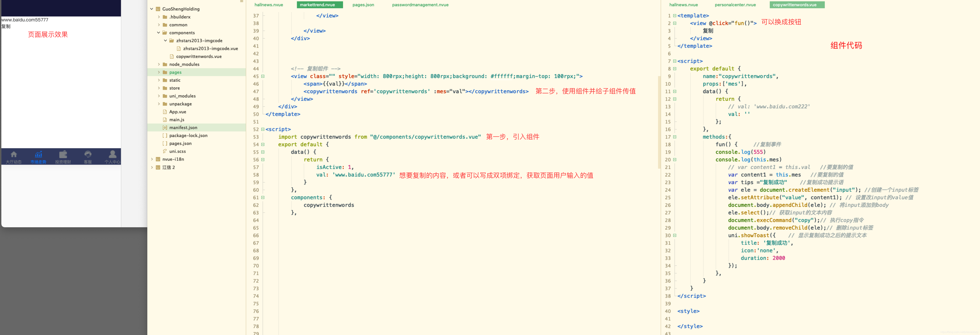Click isActive: 1 line in middle editor
The height and width of the screenshot is (335, 980).
click(335, 167)
